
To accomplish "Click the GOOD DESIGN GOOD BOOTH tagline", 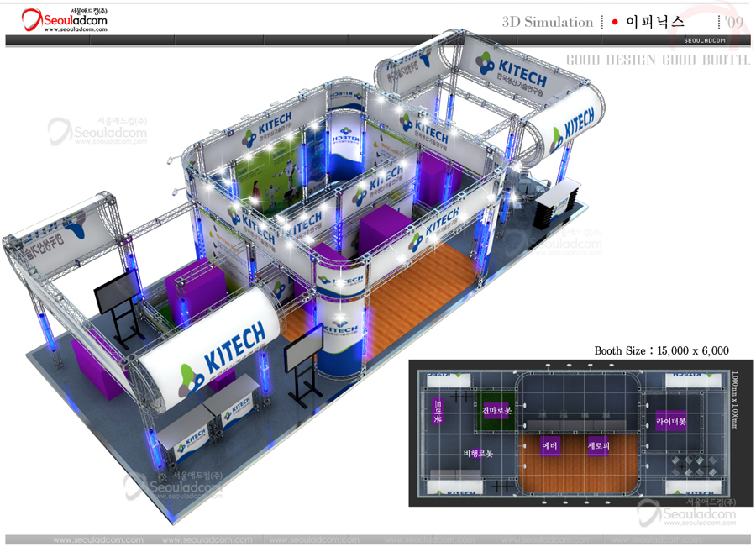I will point(657,60).
